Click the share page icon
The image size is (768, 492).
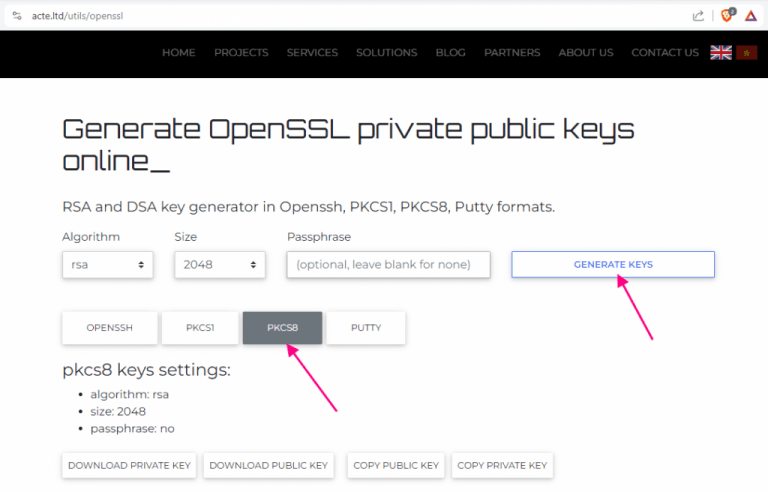point(698,16)
